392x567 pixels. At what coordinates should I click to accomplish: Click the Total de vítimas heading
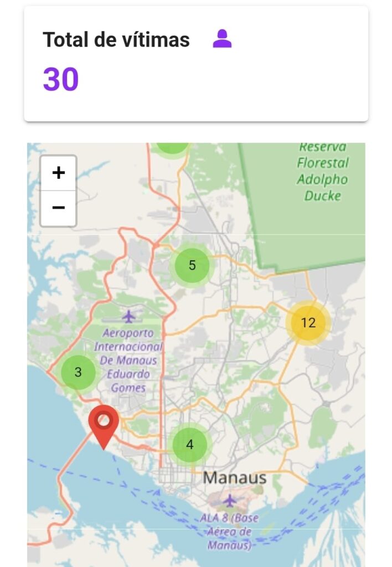(116, 40)
